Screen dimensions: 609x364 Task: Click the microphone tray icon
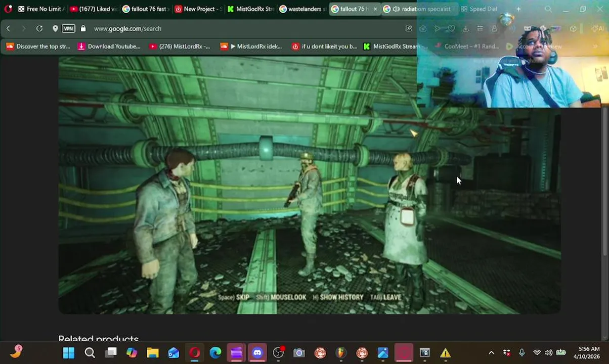[x=522, y=353]
